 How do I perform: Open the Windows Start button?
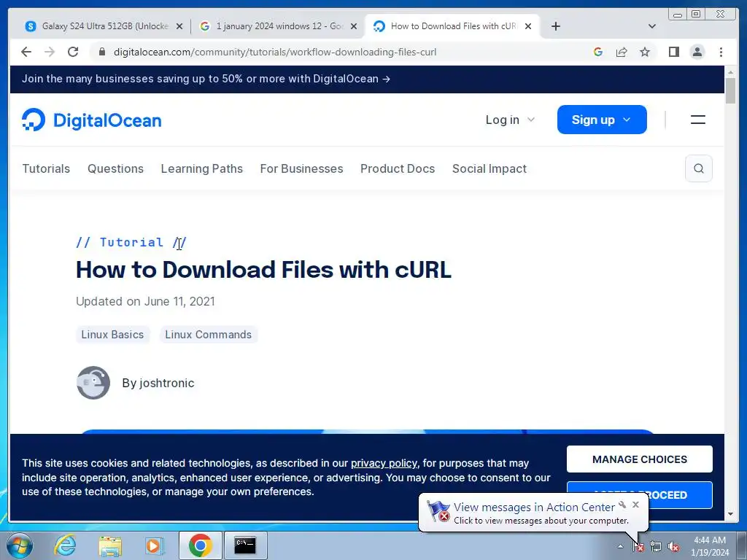tap(20, 545)
